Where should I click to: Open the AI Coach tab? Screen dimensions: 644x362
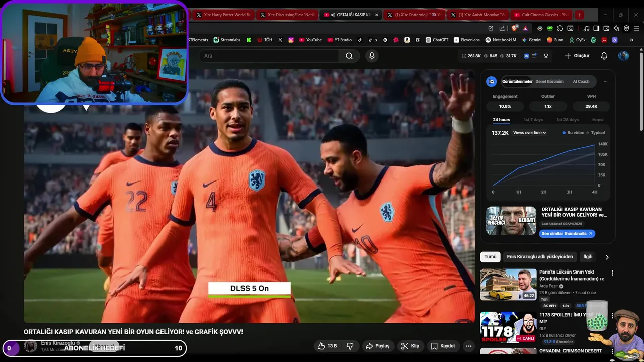pos(581,81)
